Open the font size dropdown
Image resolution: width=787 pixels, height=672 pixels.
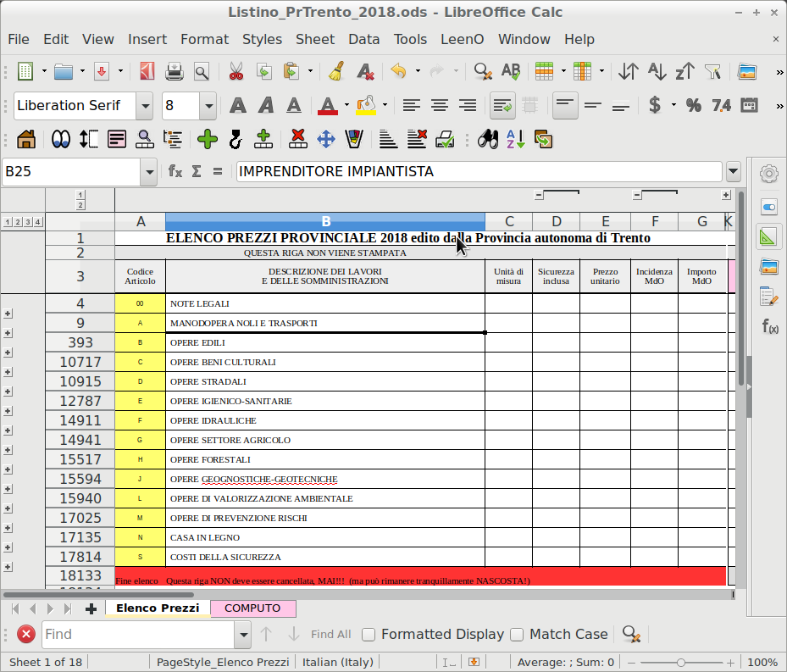[208, 106]
